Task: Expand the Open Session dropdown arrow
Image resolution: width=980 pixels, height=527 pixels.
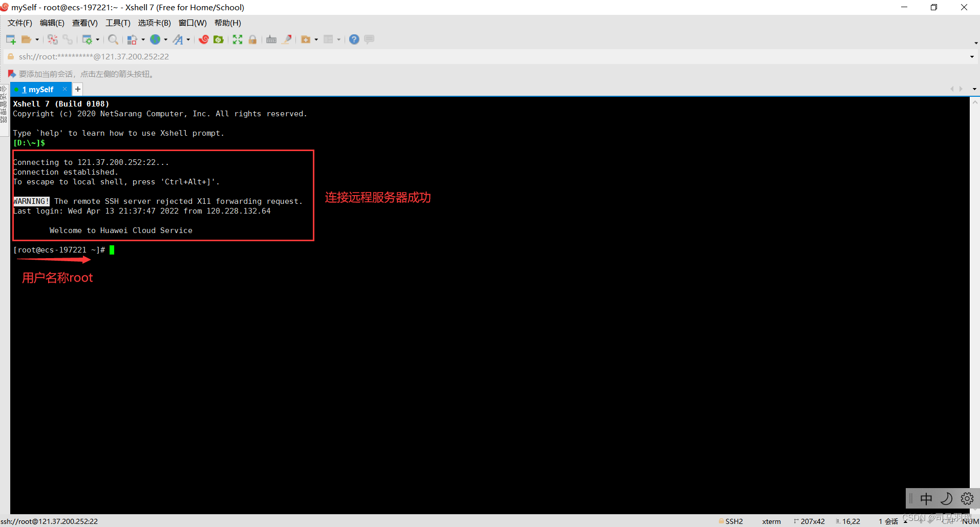Action: (x=37, y=39)
